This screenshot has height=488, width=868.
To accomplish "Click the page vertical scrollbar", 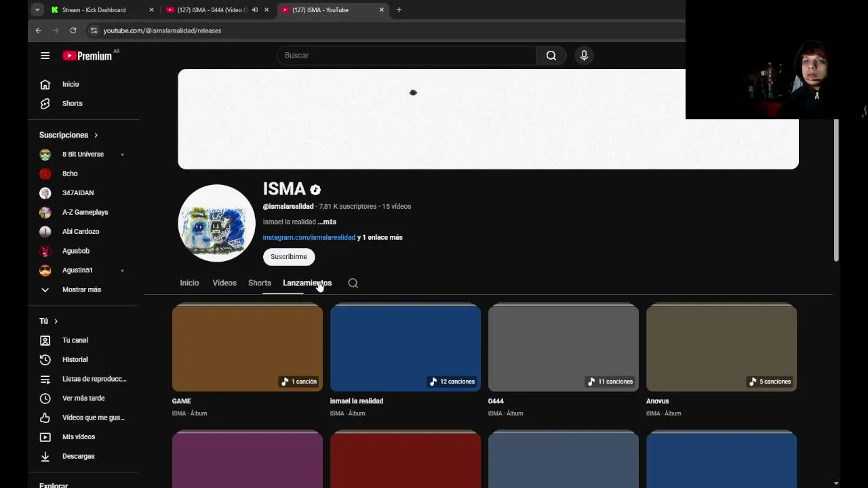I will tap(836, 190).
